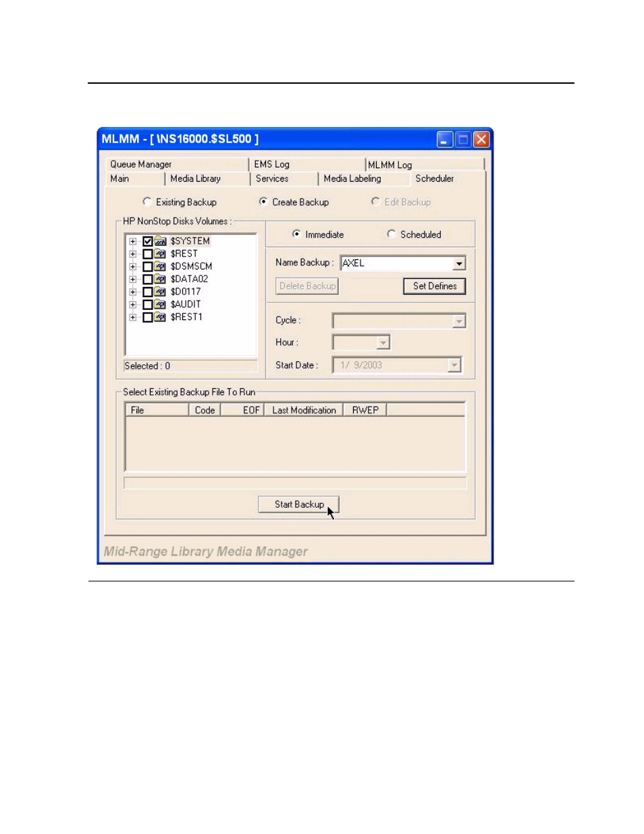Click the RWEP column header
The height and width of the screenshot is (834, 644).
[x=365, y=410]
